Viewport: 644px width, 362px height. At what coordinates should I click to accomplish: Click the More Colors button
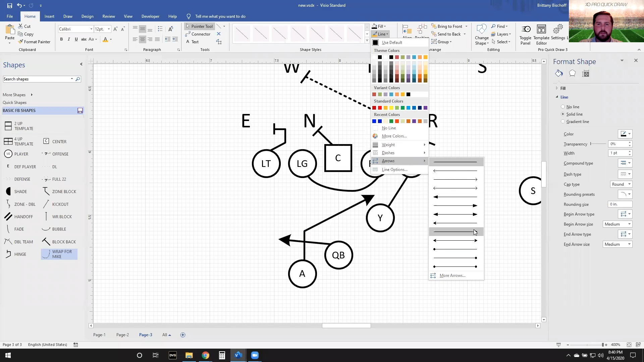click(x=394, y=136)
